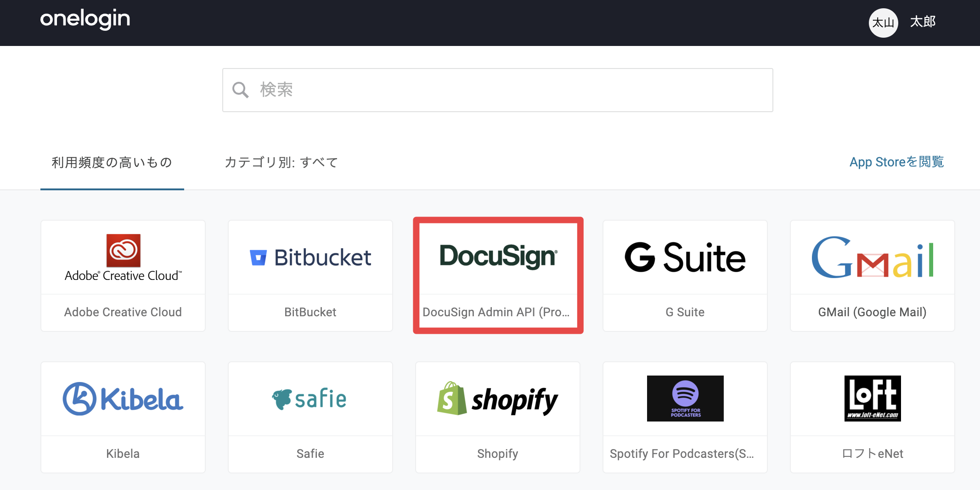Launch DocuSign via its logo

[498, 256]
